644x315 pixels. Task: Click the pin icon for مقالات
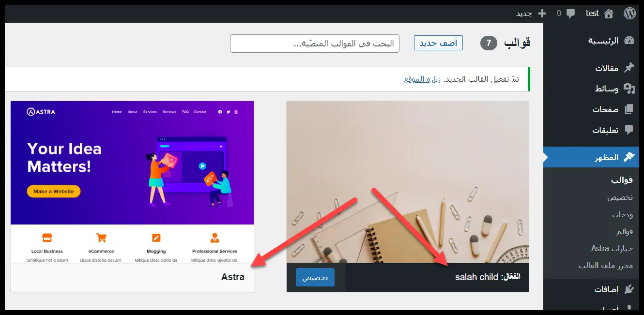(629, 68)
